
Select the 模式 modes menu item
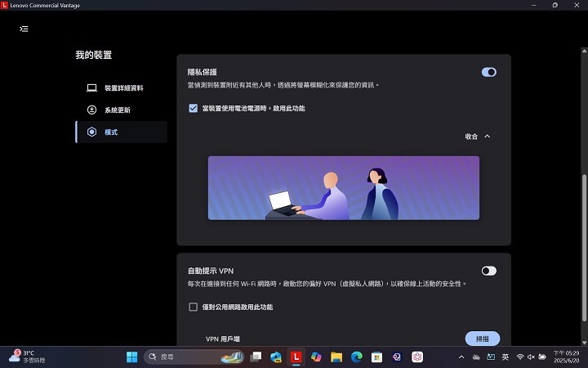pos(121,132)
